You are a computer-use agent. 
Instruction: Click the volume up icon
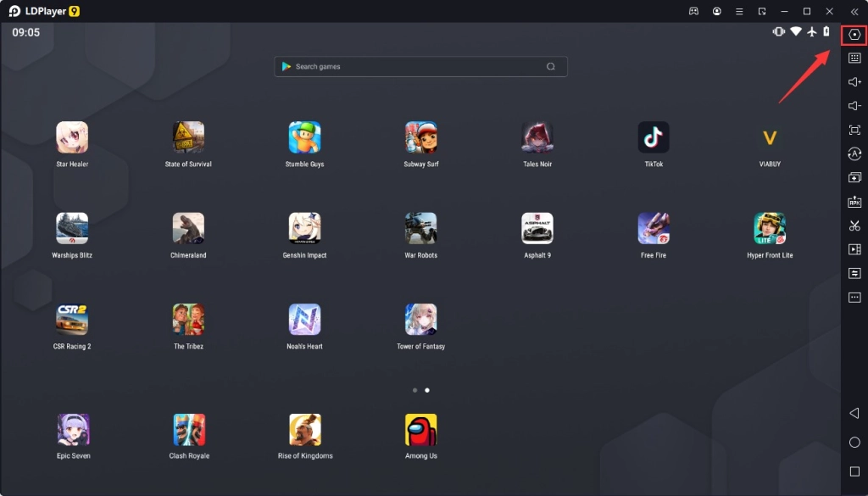(x=854, y=82)
